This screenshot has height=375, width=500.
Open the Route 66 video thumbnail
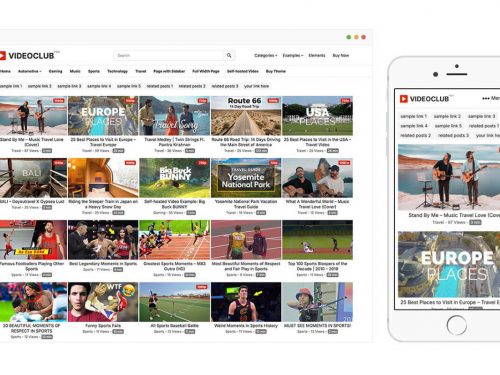pos(246,116)
